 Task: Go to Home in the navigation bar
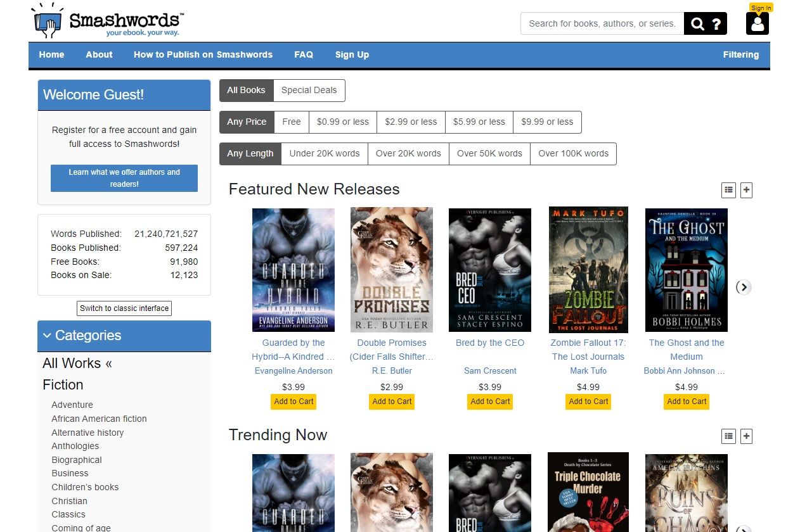point(51,54)
